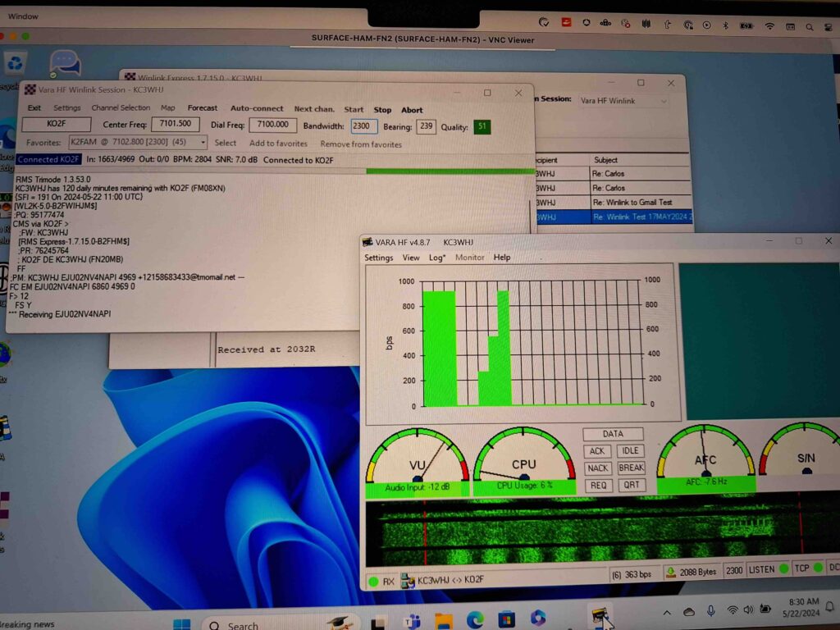Click the Connected KO2F status label
Image resolution: width=840 pixels, height=630 pixels.
point(48,160)
